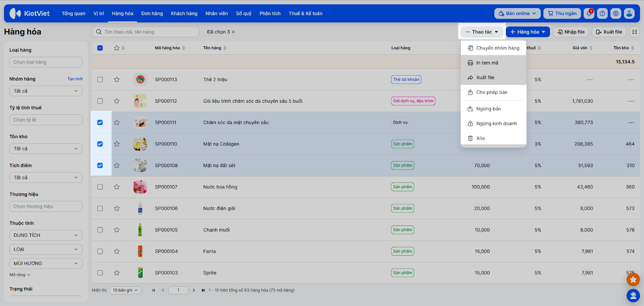Star the SP000105 product row
644x306 pixels.
(x=117, y=230)
